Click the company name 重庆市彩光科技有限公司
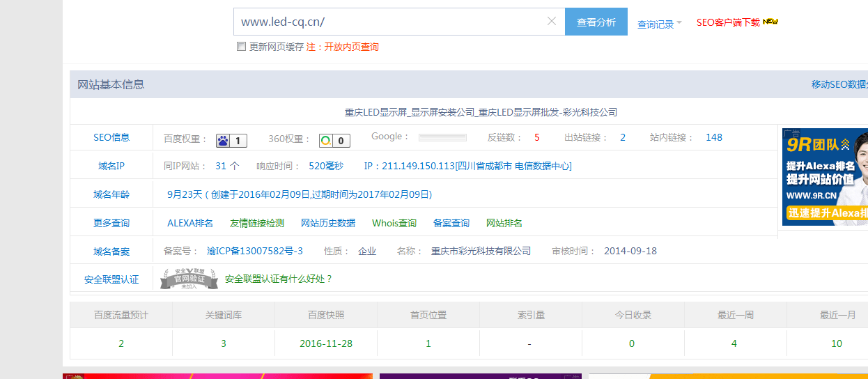868x379 pixels. (x=481, y=251)
